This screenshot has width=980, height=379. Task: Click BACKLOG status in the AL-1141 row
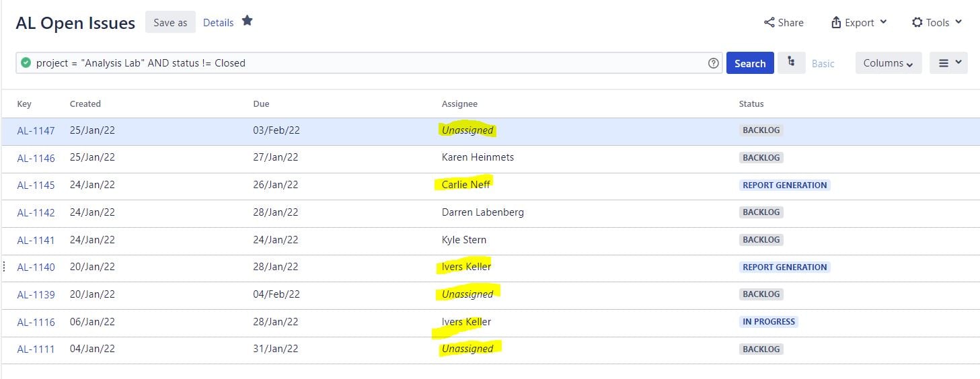click(761, 240)
